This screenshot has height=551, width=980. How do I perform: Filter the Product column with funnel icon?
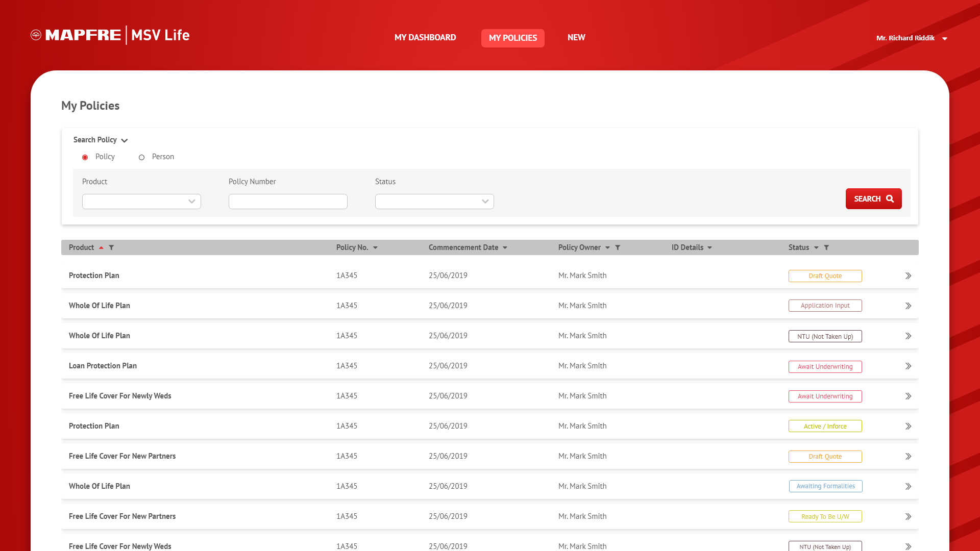click(111, 247)
